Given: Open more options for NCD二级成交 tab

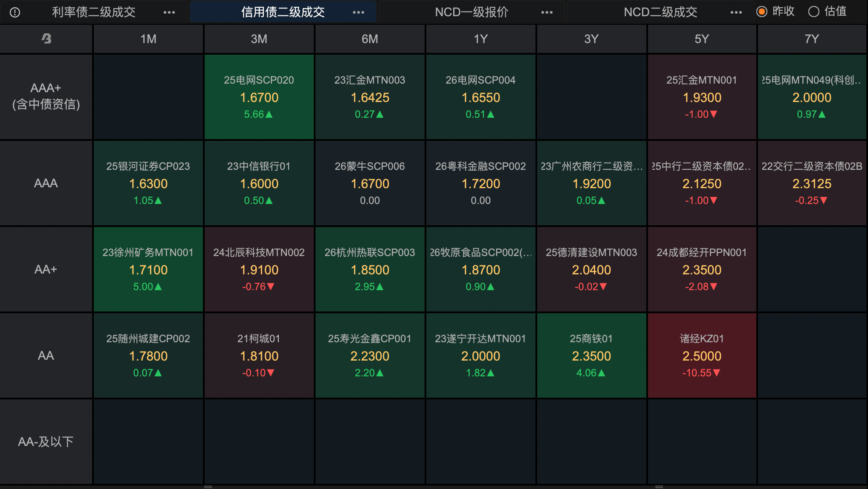Looking at the screenshot, I should 736,12.
